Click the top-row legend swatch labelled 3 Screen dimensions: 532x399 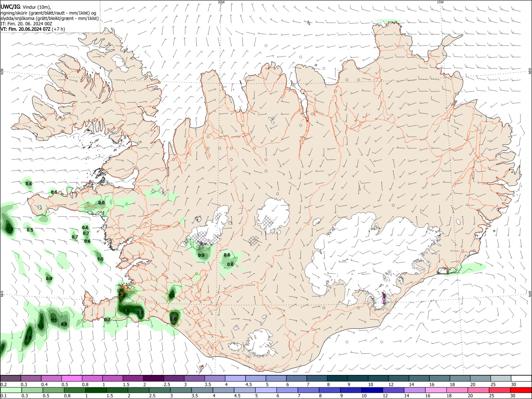click(x=194, y=379)
